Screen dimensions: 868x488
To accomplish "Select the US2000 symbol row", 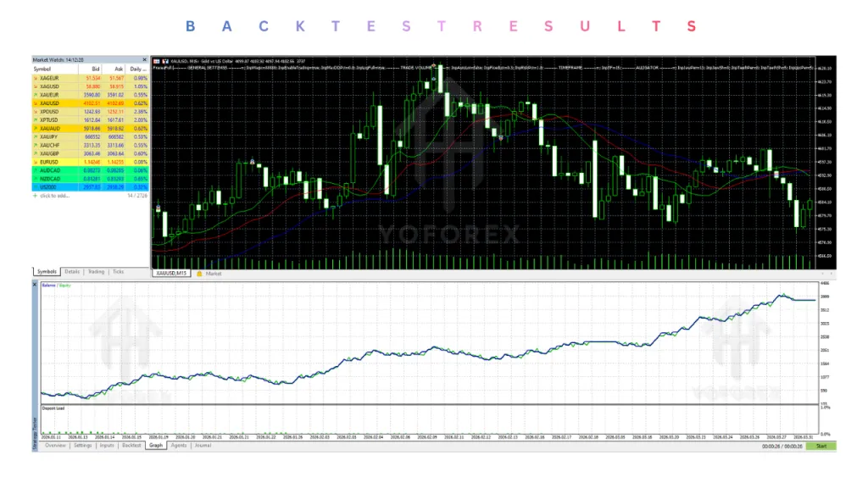I will coord(90,187).
